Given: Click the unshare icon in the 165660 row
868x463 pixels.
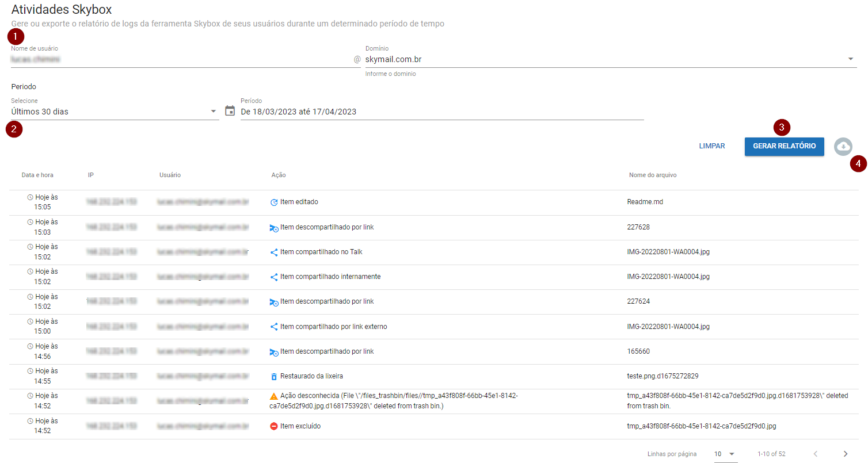Looking at the screenshot, I should point(274,352).
